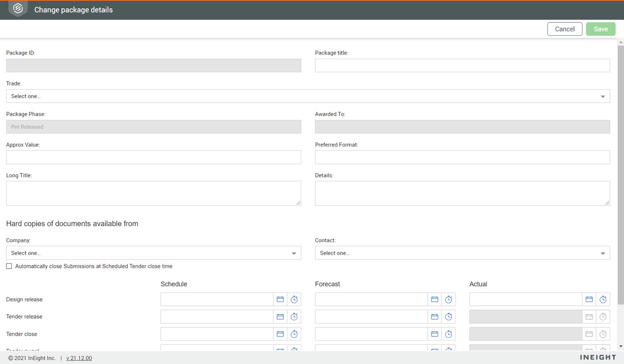Click the InEight logo in header

coord(18,9)
